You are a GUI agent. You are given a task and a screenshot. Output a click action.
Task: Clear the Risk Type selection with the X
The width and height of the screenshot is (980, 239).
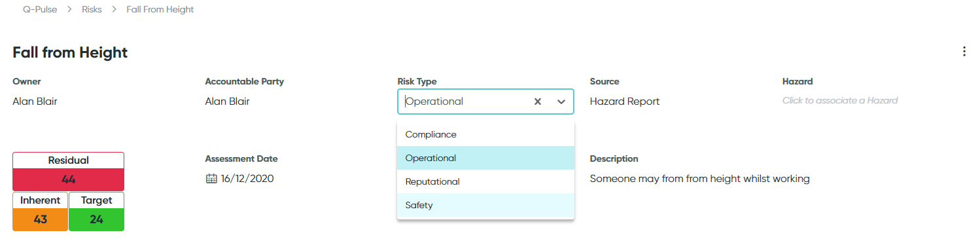click(x=538, y=101)
